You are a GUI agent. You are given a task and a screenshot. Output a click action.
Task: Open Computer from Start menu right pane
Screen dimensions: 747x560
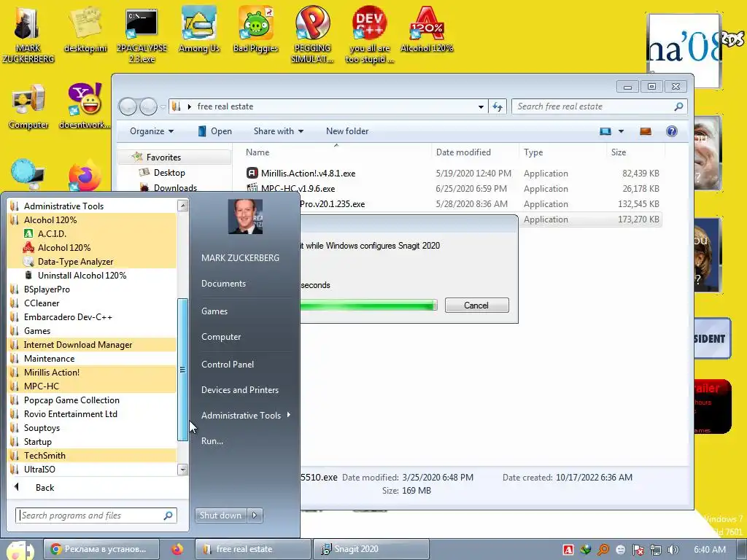click(221, 337)
